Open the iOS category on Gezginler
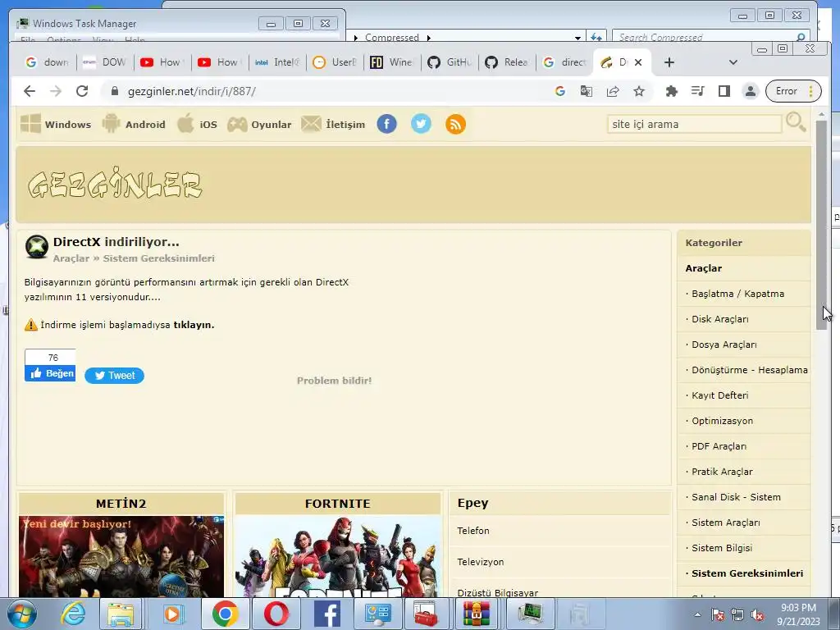The height and width of the screenshot is (630, 840). (x=197, y=125)
